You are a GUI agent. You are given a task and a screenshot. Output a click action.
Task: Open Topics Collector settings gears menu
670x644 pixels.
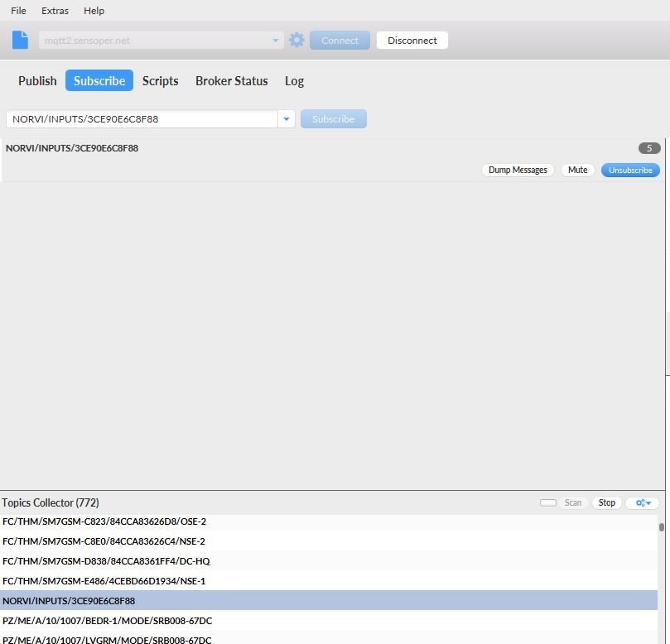643,502
